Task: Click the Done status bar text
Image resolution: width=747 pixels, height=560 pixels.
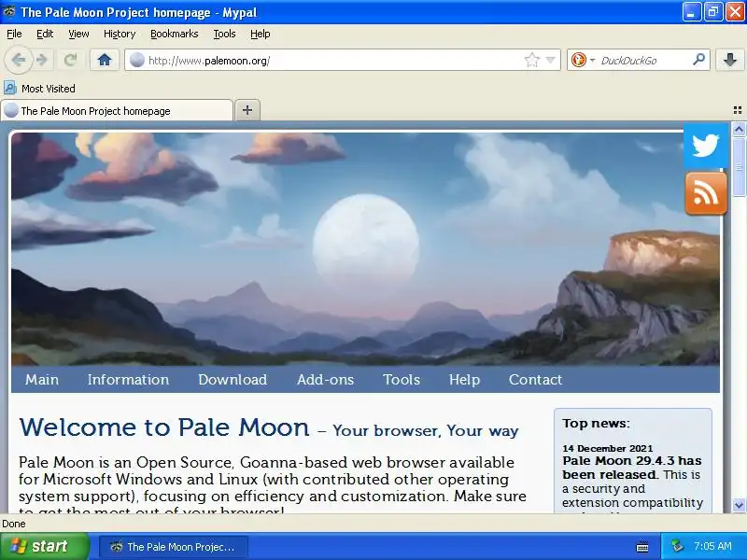Action: pyautogui.click(x=14, y=524)
